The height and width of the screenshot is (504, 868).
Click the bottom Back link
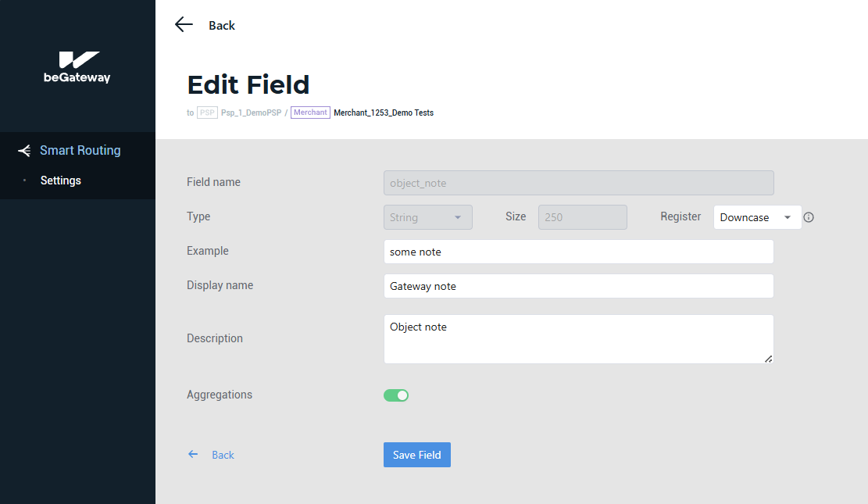point(223,455)
